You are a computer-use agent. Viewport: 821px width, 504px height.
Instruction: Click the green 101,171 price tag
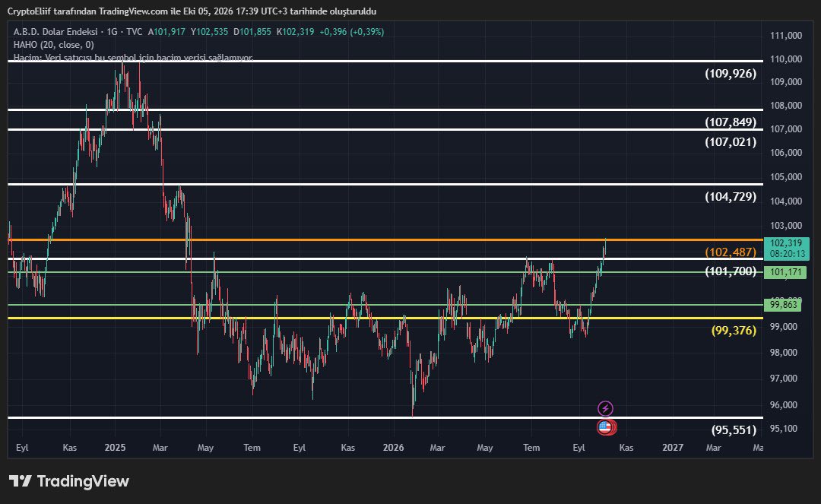[785, 272]
